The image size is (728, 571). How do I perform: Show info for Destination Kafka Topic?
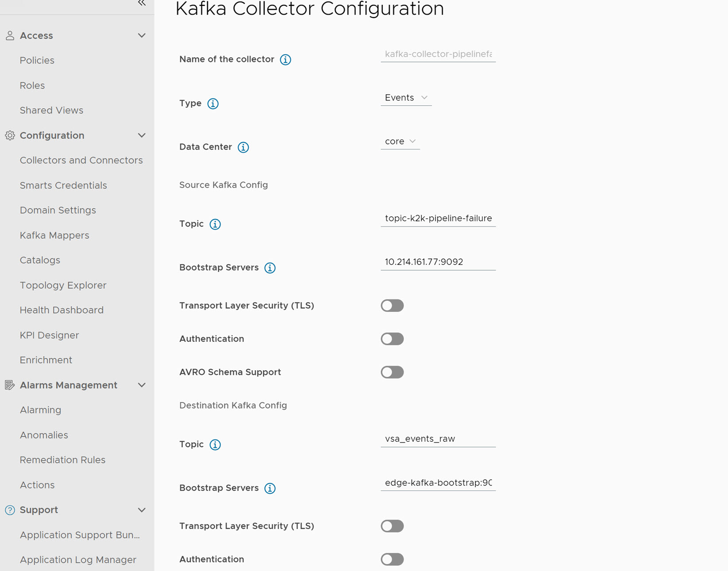coord(215,445)
